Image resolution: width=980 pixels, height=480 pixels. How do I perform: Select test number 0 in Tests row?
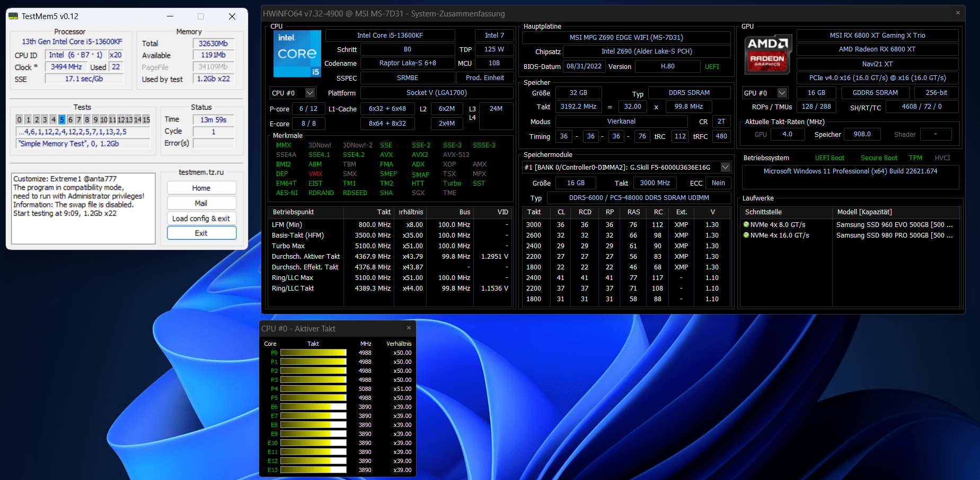tap(20, 119)
